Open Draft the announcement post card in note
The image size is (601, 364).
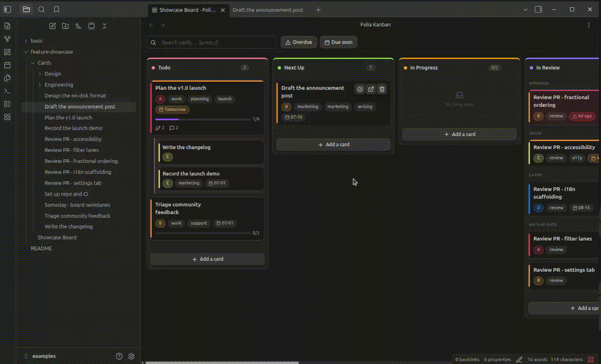(371, 89)
